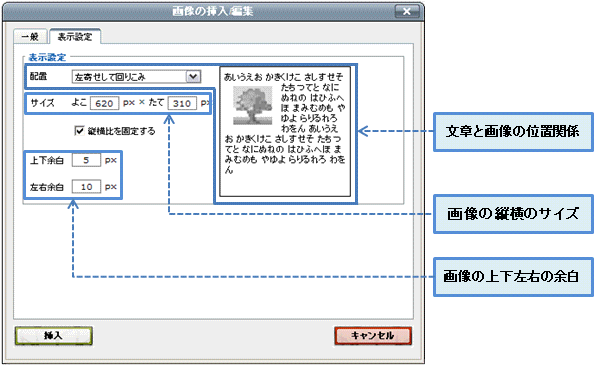The height and width of the screenshot is (366, 595).
Task: Click the tree thumbnail in the preview
Action: coord(252,105)
